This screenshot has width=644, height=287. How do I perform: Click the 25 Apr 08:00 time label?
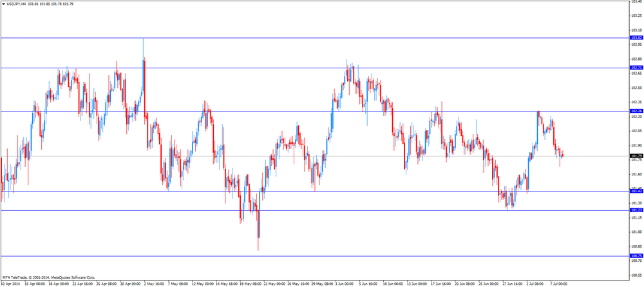point(106,284)
